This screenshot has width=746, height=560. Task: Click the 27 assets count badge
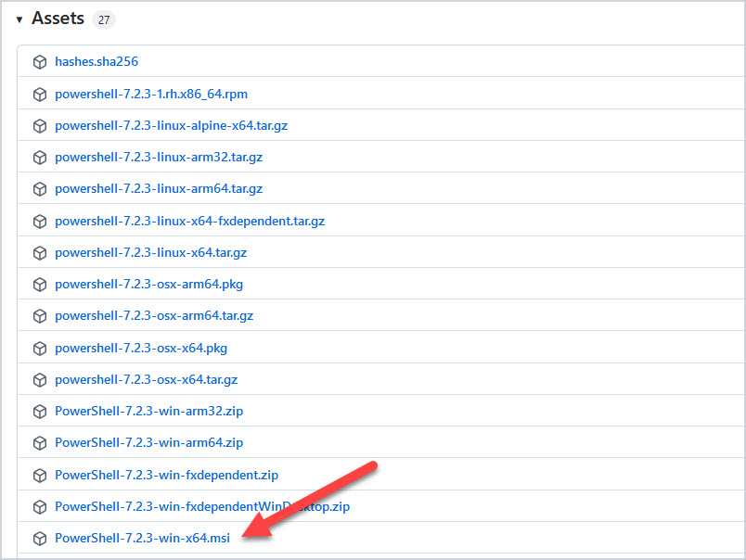(x=104, y=20)
